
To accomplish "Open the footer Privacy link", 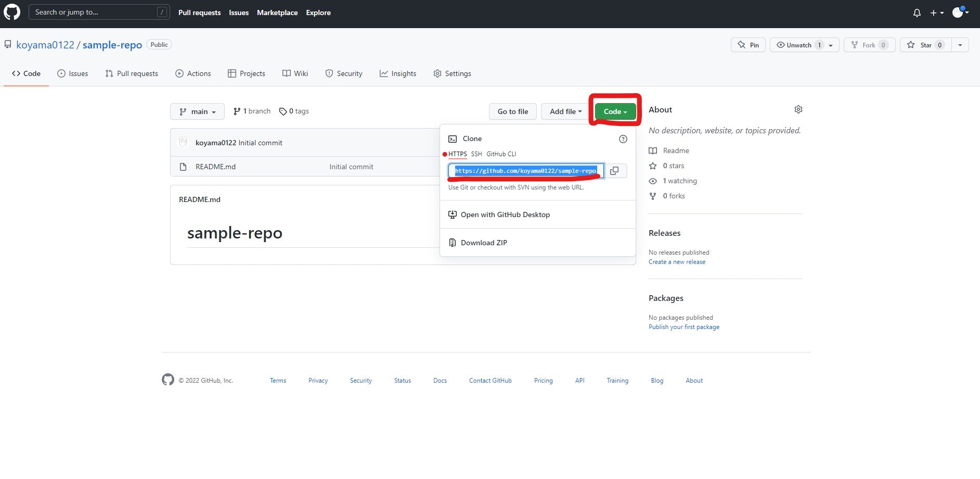I will coord(318,381).
